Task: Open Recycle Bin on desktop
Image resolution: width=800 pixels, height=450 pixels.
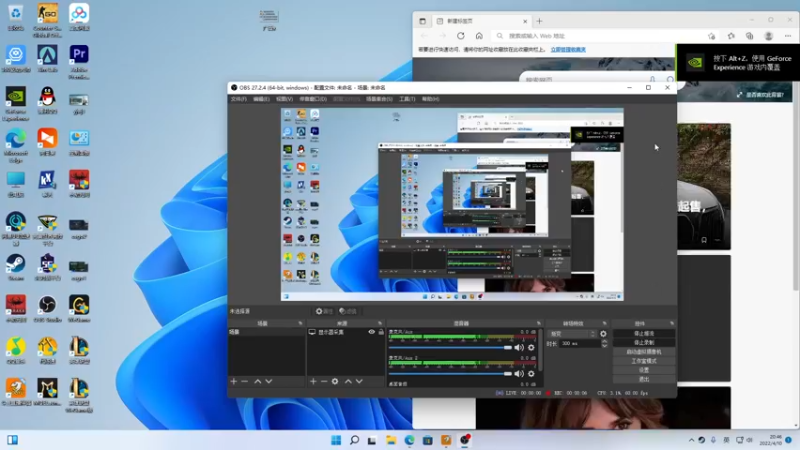Action: 16,17
